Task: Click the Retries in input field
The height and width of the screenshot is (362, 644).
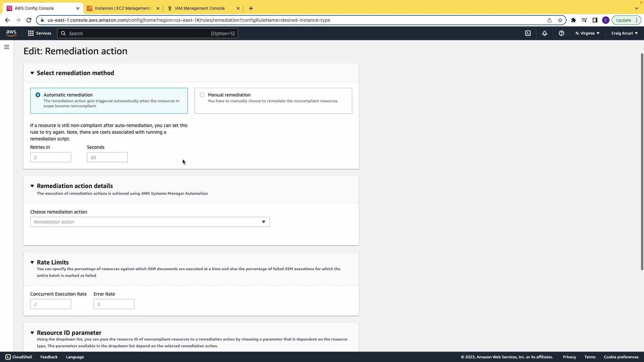Action: pos(51,157)
